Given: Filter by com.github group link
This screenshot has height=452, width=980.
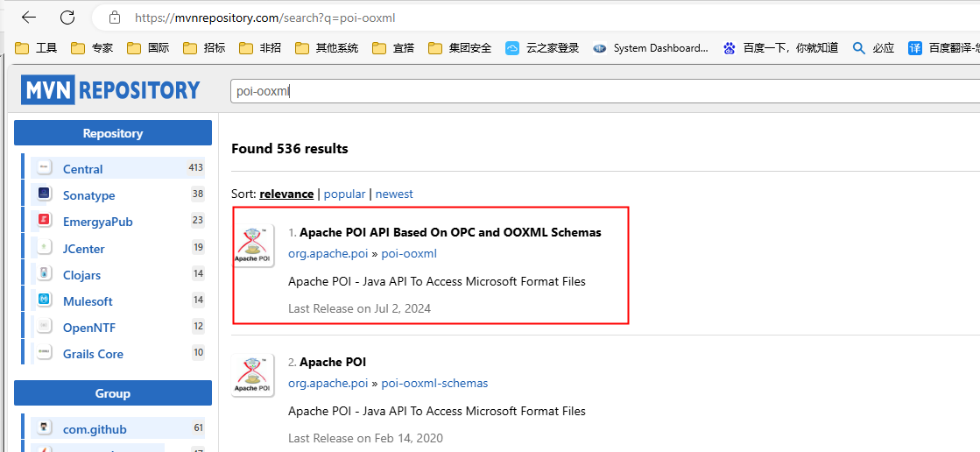Looking at the screenshot, I should pyautogui.click(x=95, y=429).
